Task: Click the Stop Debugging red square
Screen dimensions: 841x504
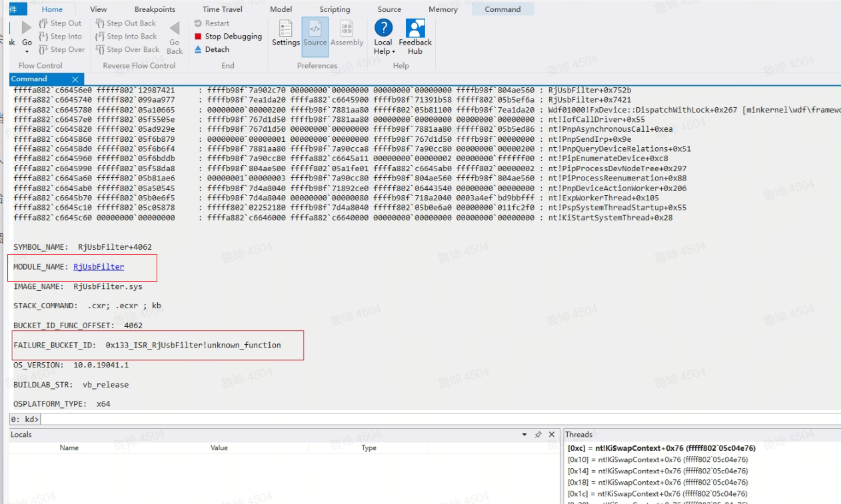Action: 198,37
